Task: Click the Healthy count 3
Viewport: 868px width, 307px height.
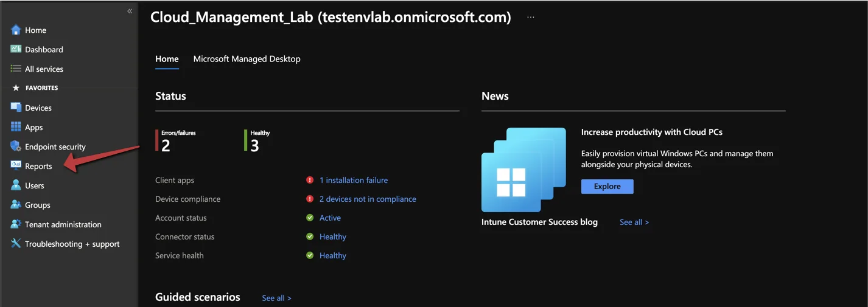Action: pyautogui.click(x=254, y=146)
